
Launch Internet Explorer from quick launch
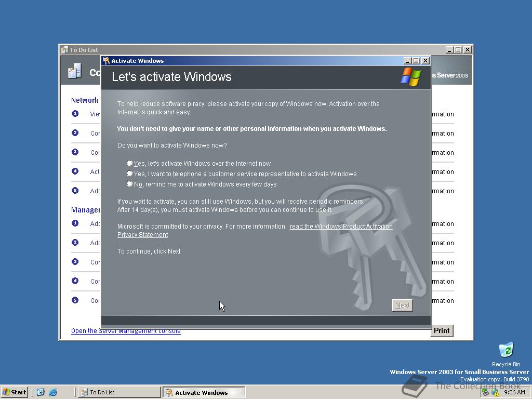[x=53, y=392]
